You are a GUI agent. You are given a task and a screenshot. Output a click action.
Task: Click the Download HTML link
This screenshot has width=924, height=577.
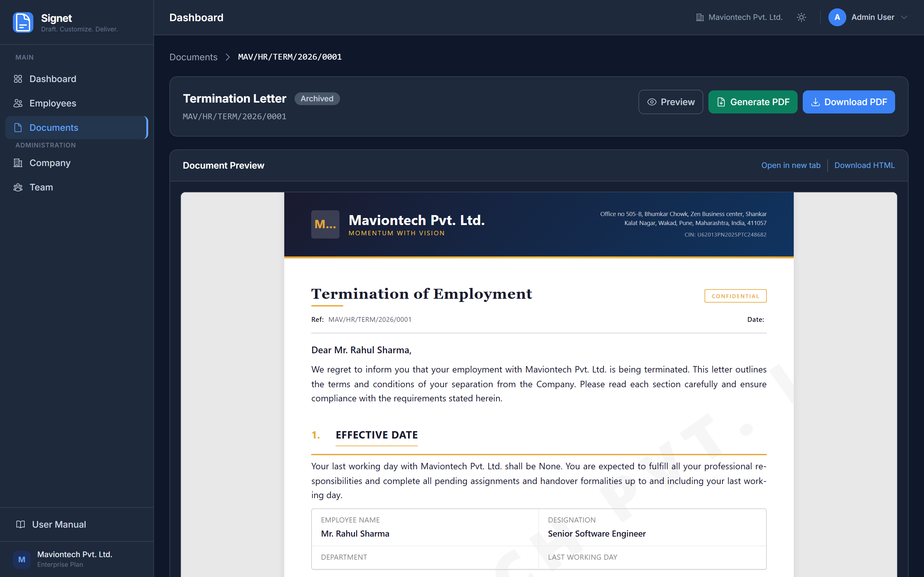(864, 165)
